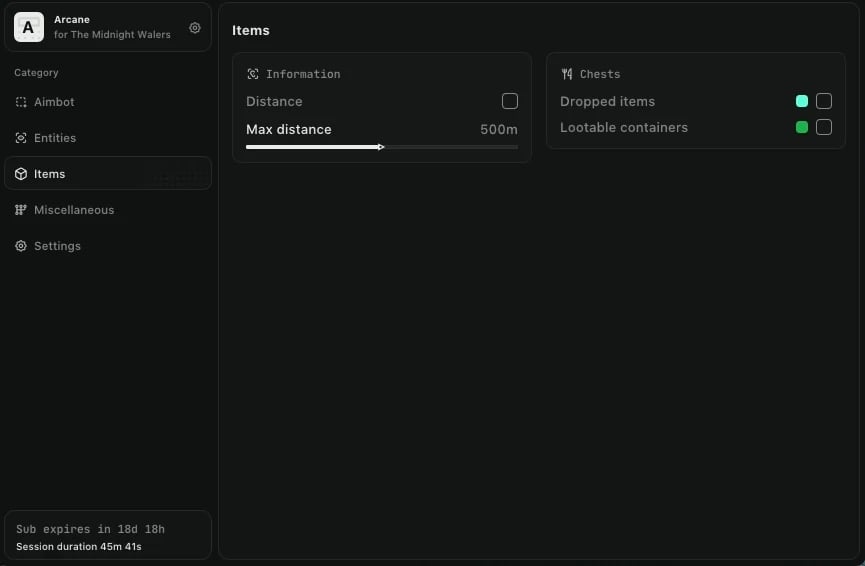This screenshot has width=865, height=566.
Task: Enable the Distance checkbox
Action: pyautogui.click(x=510, y=101)
